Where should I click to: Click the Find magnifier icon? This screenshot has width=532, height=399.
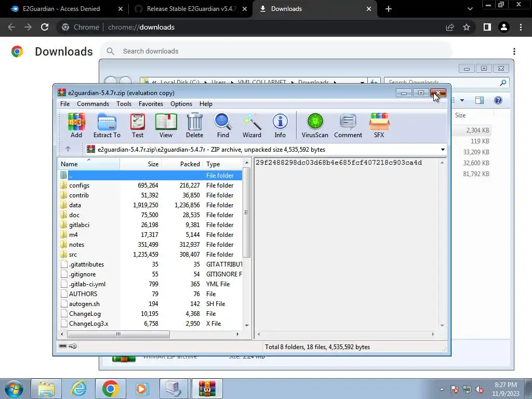(x=223, y=125)
